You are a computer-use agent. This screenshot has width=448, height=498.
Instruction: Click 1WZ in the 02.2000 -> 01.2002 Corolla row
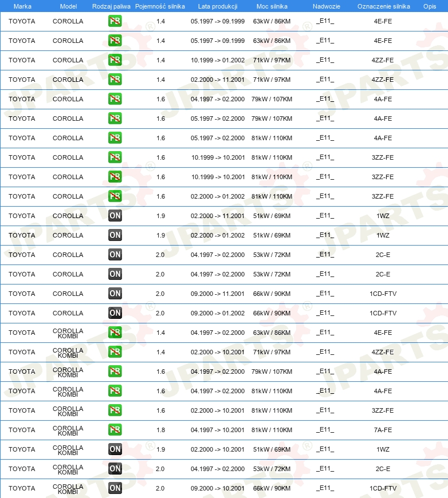click(x=383, y=235)
